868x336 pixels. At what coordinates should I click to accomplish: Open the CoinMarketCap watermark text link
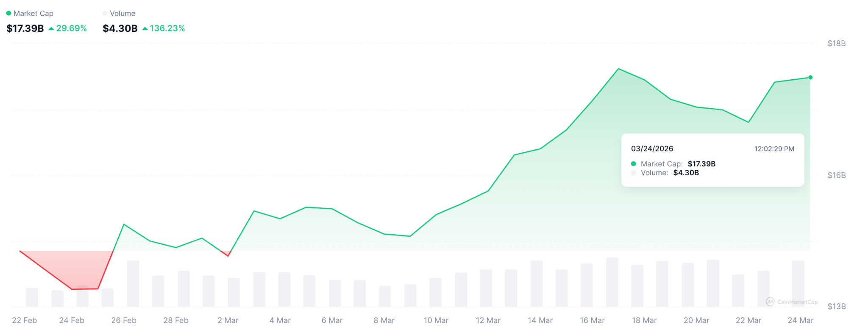pos(797,302)
